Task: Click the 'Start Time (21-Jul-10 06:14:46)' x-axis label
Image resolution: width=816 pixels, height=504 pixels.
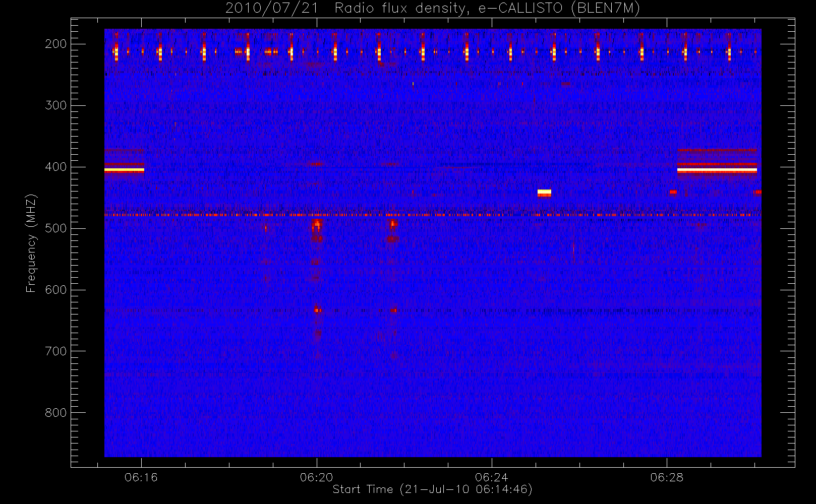Action: (x=432, y=489)
